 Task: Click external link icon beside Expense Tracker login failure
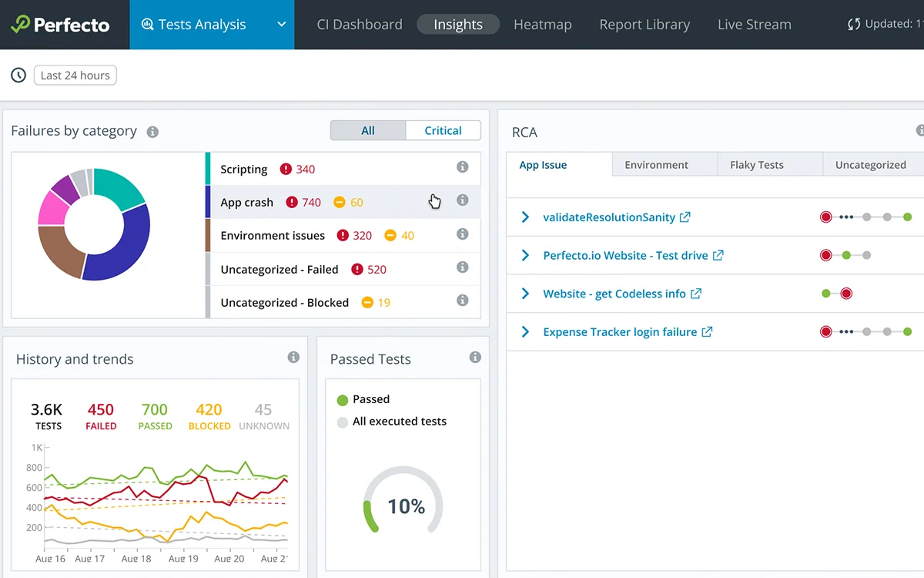click(x=706, y=332)
